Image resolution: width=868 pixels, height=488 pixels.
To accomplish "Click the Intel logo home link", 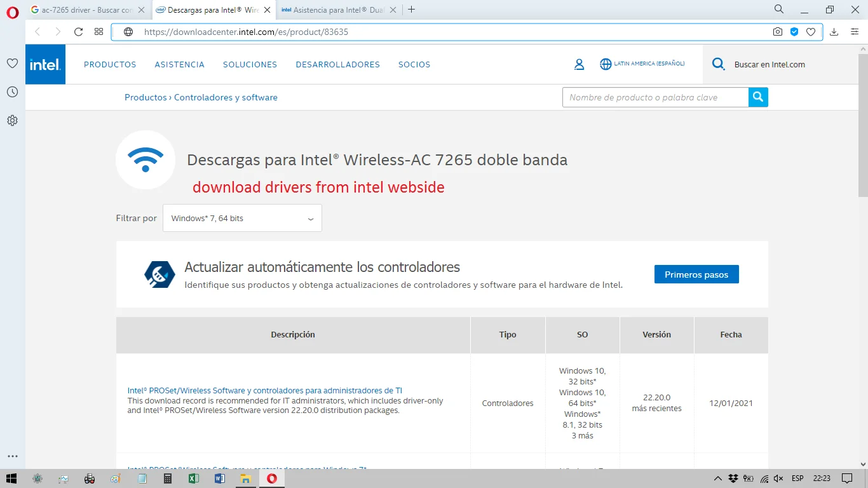I will click(45, 64).
